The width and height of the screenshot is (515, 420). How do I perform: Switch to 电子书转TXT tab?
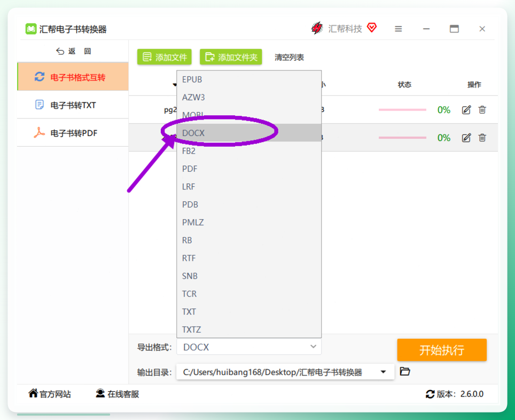pos(73,105)
